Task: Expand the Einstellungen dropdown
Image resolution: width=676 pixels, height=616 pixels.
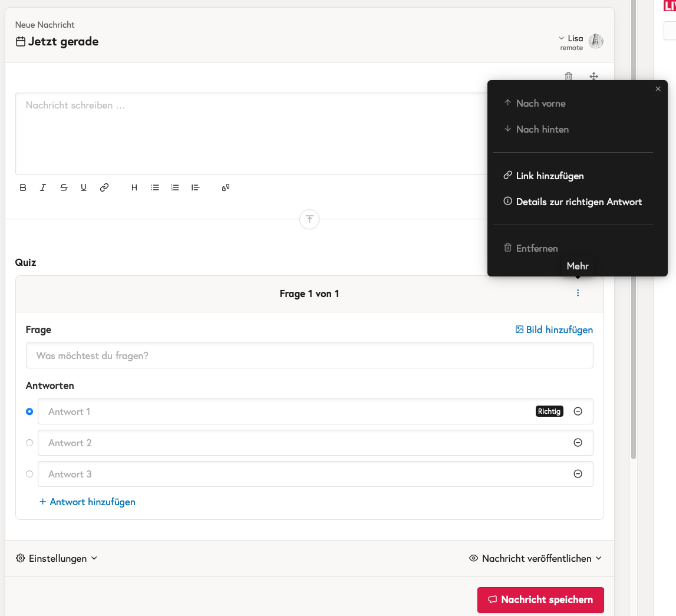Action: coord(57,558)
